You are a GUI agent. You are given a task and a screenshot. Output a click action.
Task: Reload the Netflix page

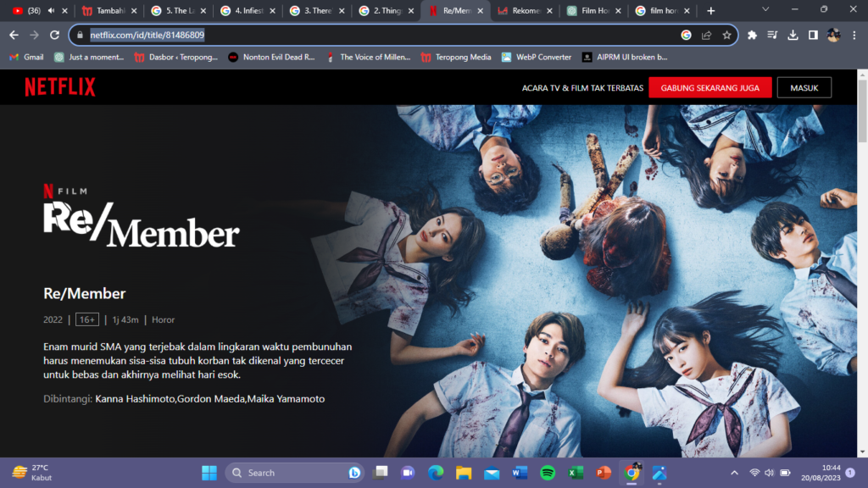pos(54,35)
